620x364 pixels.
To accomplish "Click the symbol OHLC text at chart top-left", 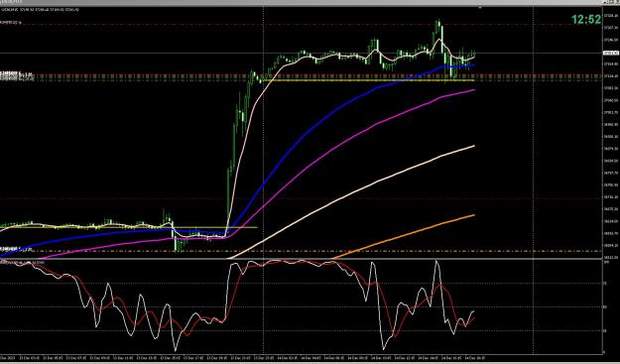I will (40, 10).
